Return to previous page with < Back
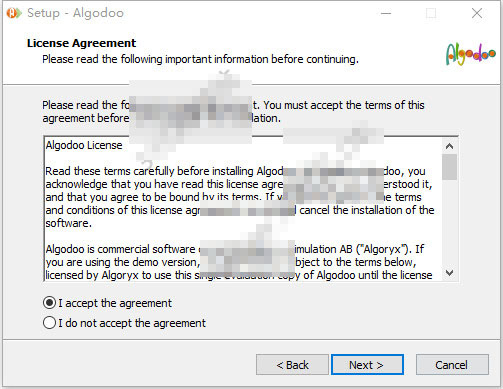The image size is (503, 389). [x=292, y=365]
